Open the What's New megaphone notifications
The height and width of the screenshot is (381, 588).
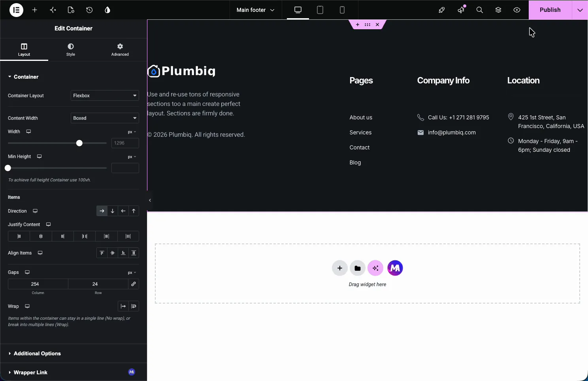461,10
